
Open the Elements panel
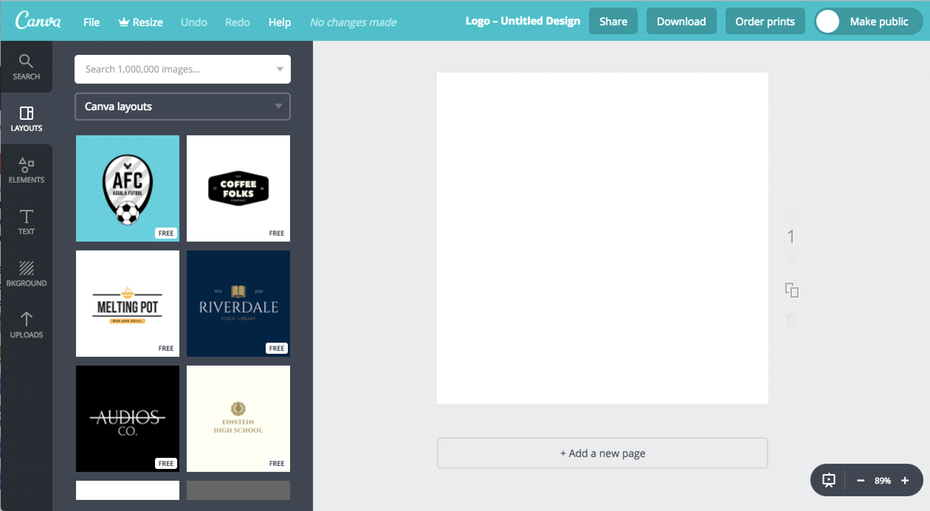tap(26, 170)
